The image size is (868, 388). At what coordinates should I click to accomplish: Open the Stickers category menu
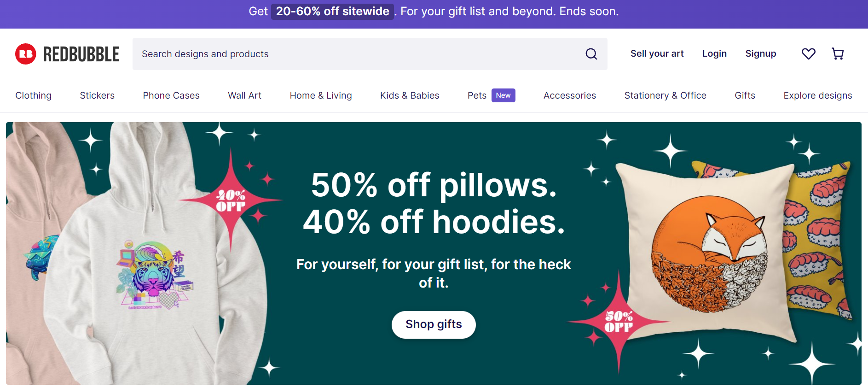(97, 95)
